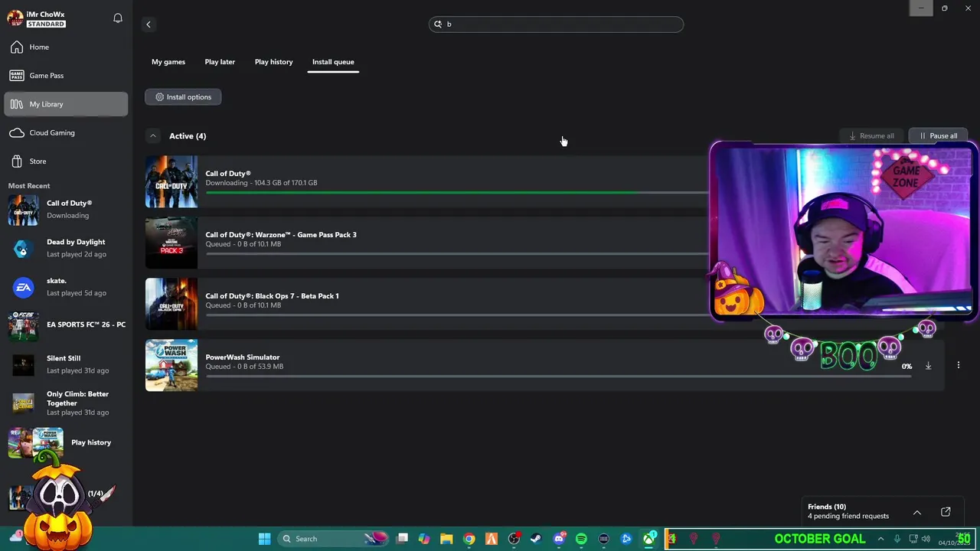Collapse the Active (4) section
This screenshot has height=551, width=980.
pos(153,136)
